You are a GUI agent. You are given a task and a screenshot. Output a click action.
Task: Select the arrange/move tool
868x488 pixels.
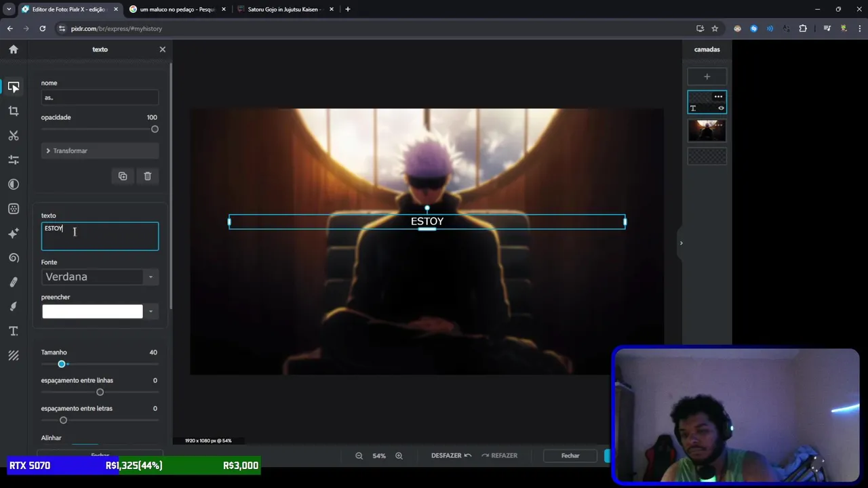pyautogui.click(x=14, y=87)
